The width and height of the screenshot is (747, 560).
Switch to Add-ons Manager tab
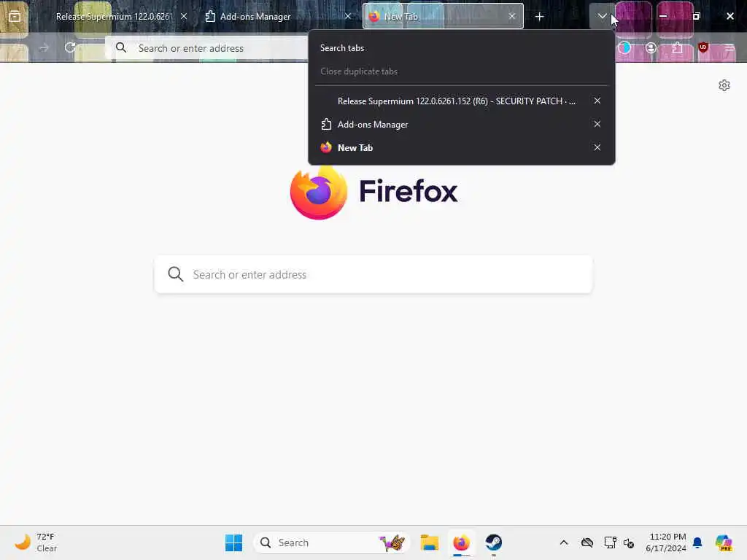point(278,17)
